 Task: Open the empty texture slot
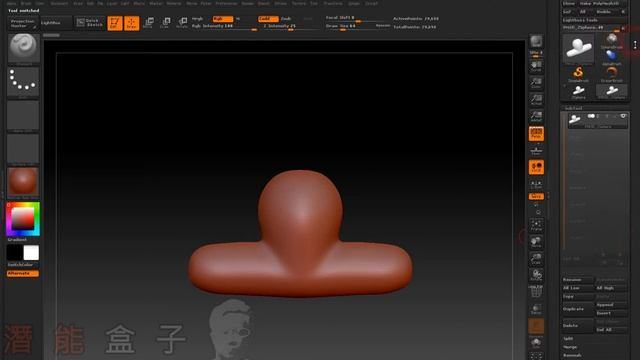tap(23, 149)
